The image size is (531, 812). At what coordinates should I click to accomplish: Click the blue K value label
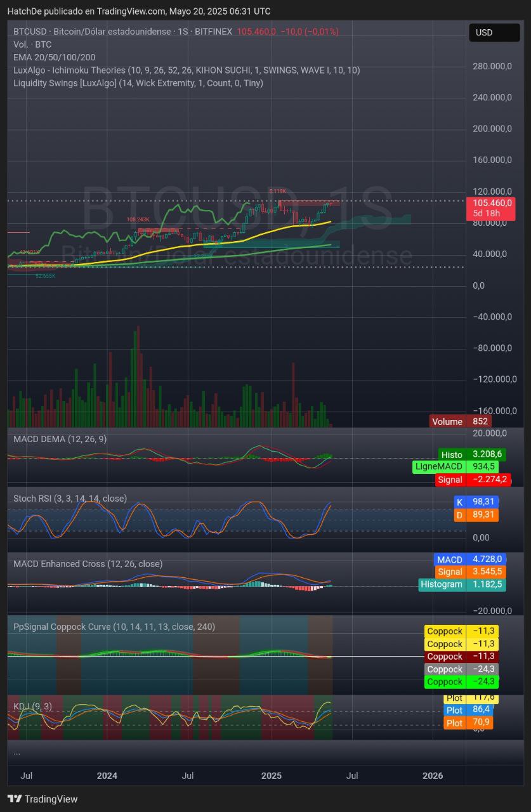pos(476,502)
